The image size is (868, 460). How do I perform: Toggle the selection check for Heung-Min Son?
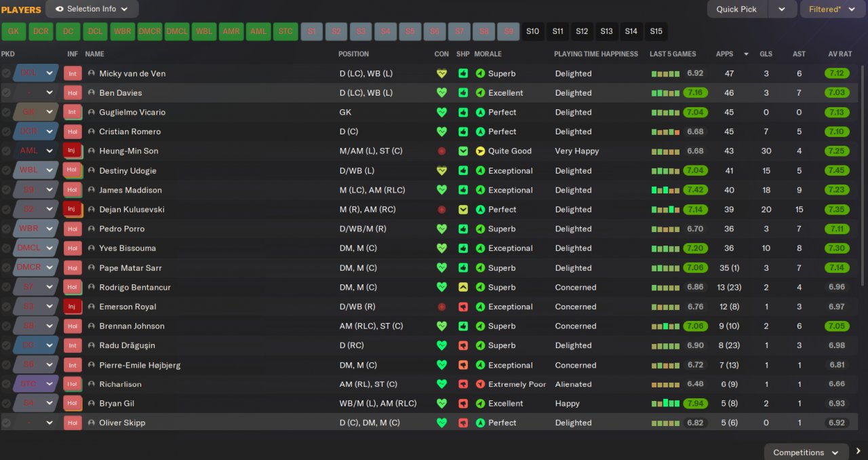pos(6,151)
